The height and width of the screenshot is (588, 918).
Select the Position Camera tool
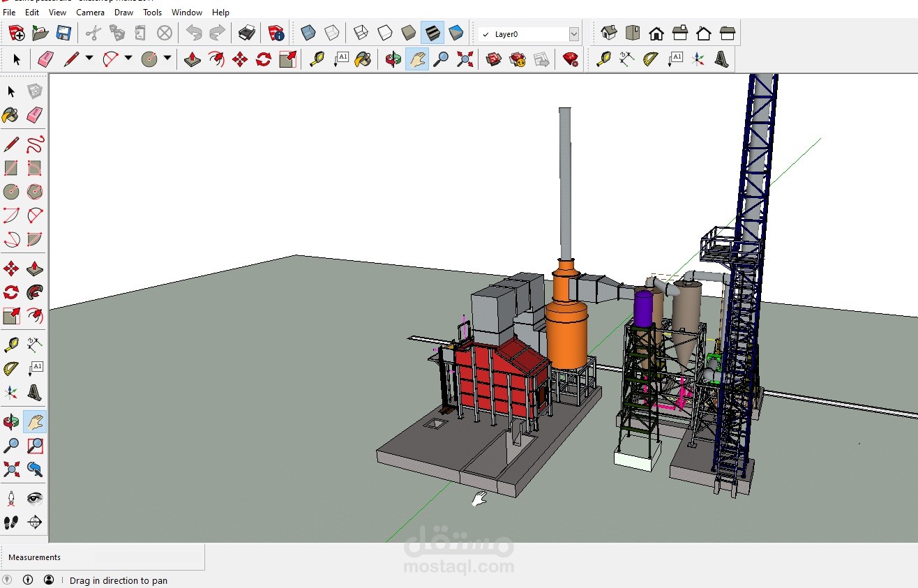pyautogui.click(x=11, y=499)
